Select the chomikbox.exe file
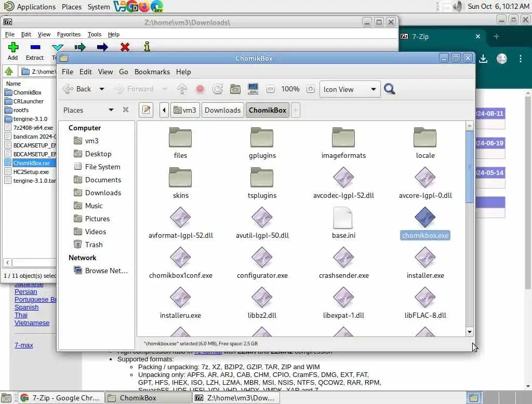The width and height of the screenshot is (532, 404). pos(425,223)
